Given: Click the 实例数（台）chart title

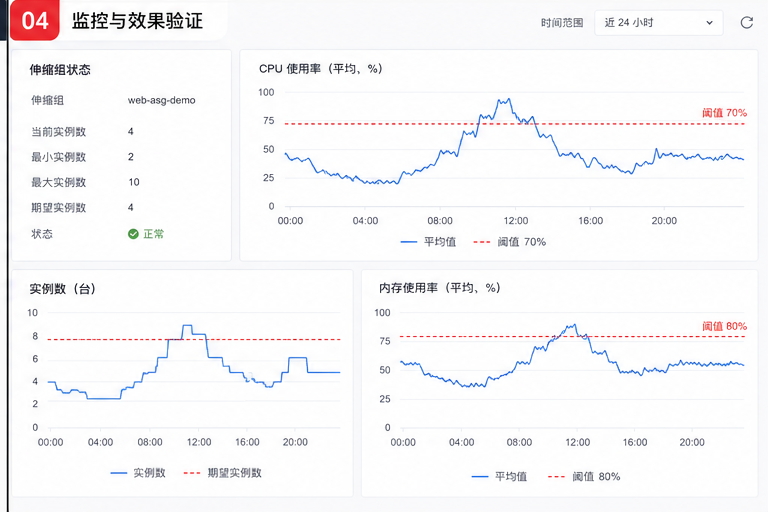Looking at the screenshot, I should pos(63,289).
